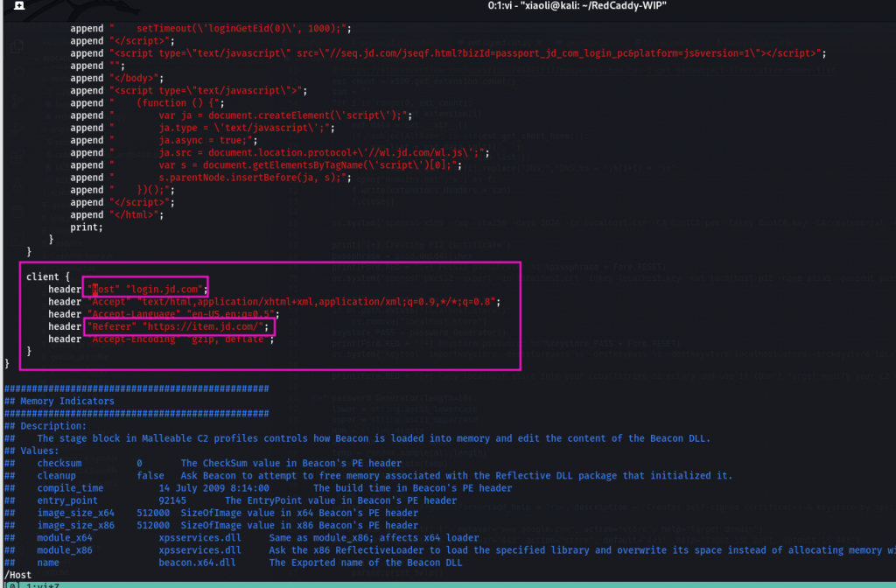Click the Referer "https://item.jd.com/" value

click(x=203, y=327)
